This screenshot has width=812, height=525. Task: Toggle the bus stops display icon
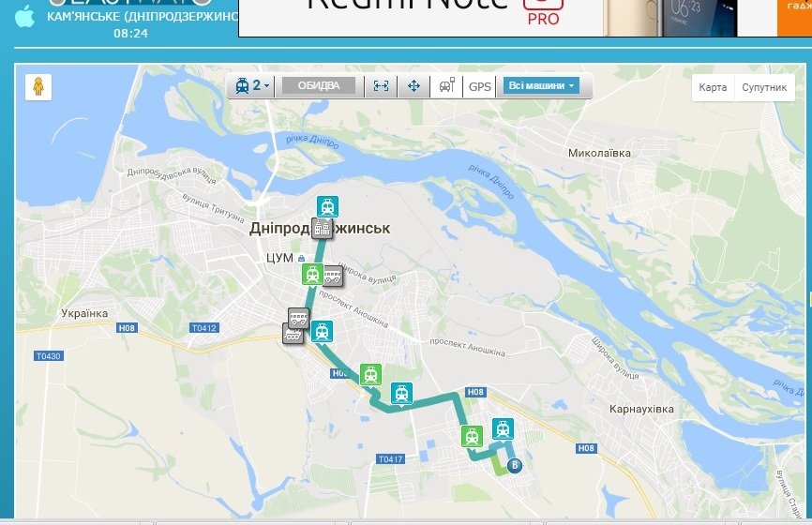[x=447, y=86]
